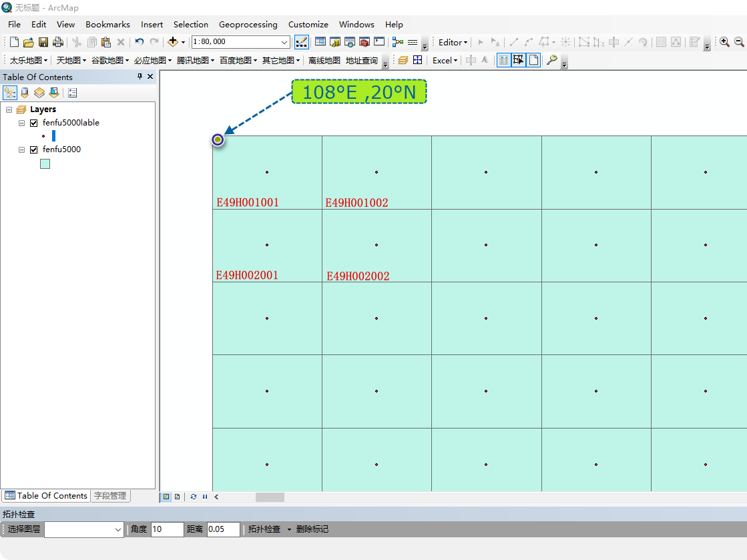The height and width of the screenshot is (560, 747).
Task: Click the Add Data plus icon
Action: [173, 42]
